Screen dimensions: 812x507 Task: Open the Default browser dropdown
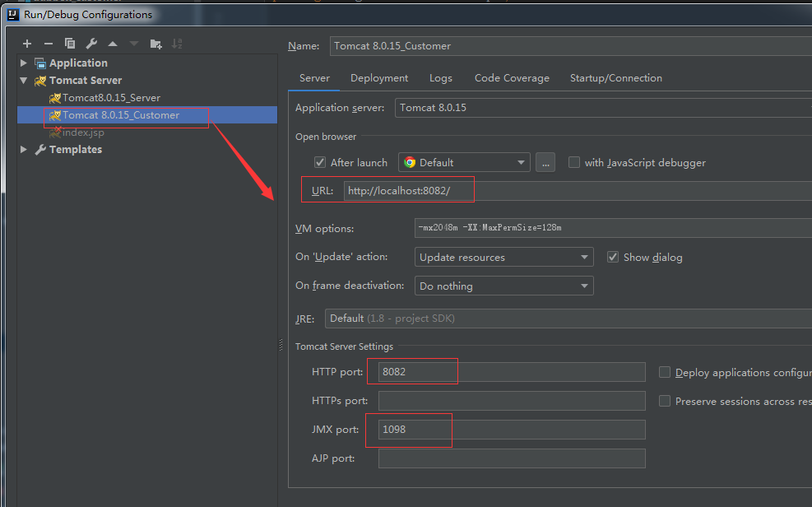(x=464, y=163)
